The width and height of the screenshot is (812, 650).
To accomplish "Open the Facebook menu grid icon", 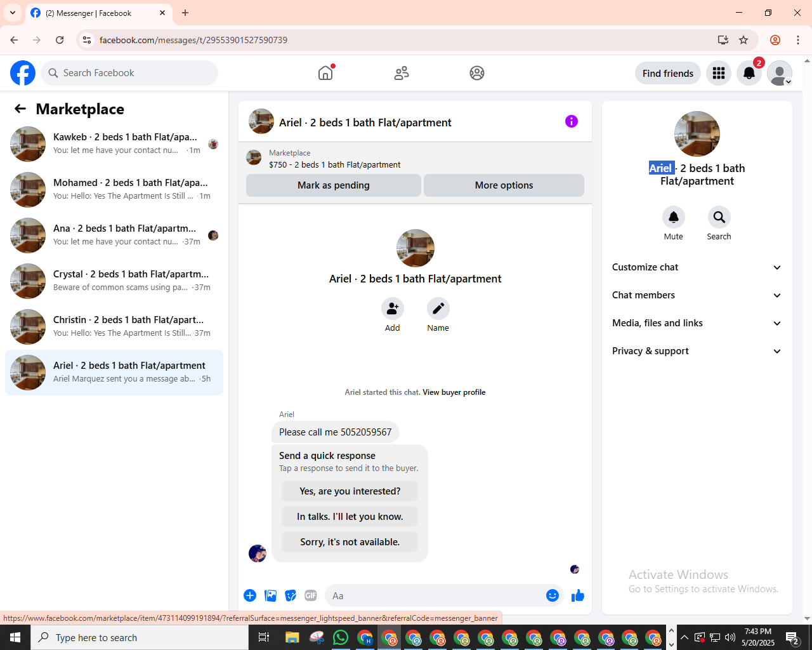I will [719, 73].
